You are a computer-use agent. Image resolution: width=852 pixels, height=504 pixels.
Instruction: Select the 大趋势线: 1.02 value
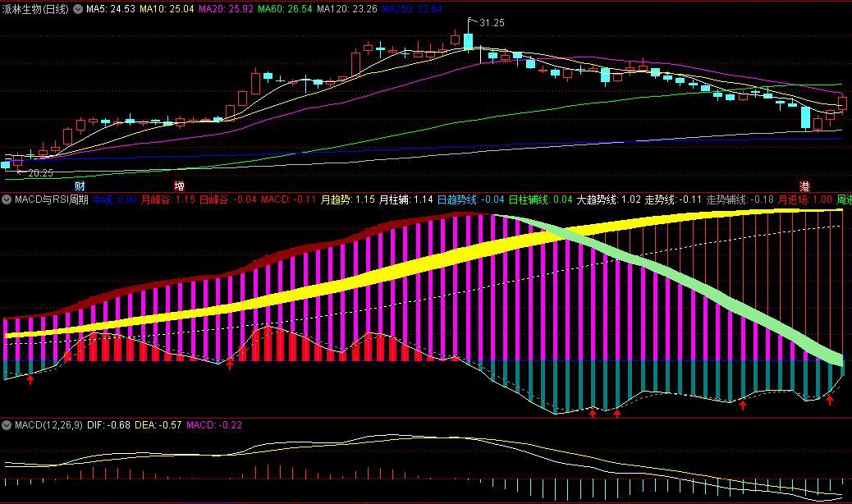608,199
